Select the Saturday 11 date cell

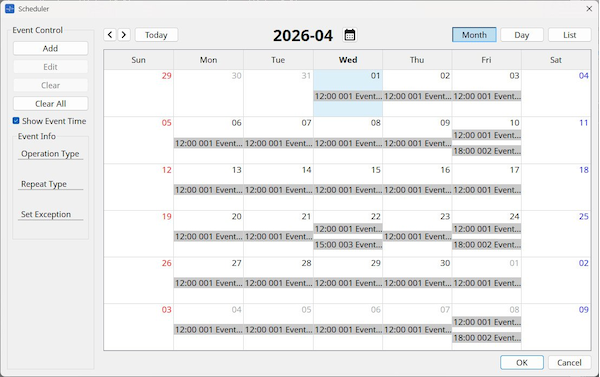pyautogui.click(x=556, y=140)
